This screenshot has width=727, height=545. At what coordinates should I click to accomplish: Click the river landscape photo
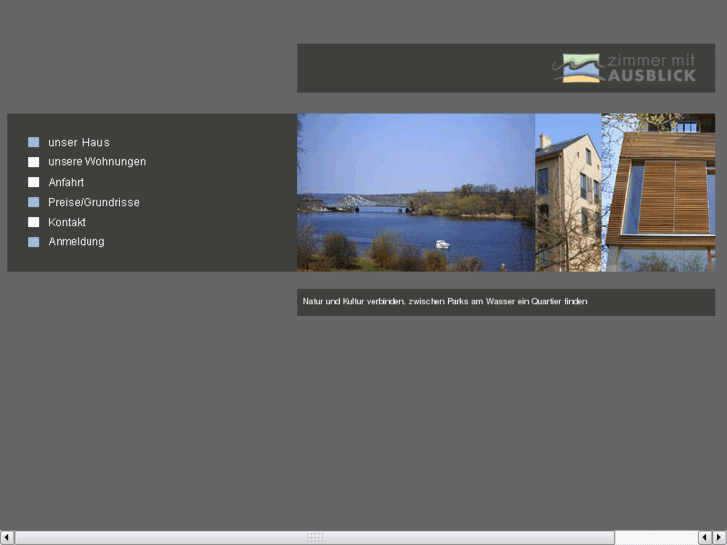(415, 192)
